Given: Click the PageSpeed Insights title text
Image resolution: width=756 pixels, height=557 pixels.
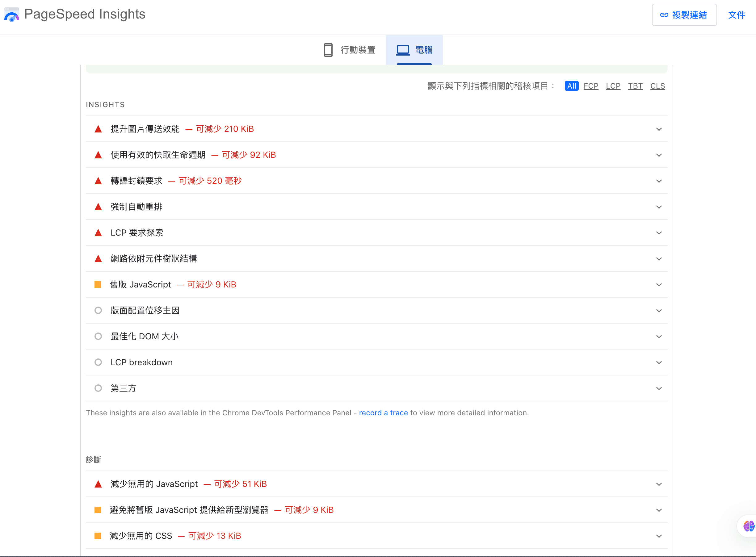Looking at the screenshot, I should [85, 14].
